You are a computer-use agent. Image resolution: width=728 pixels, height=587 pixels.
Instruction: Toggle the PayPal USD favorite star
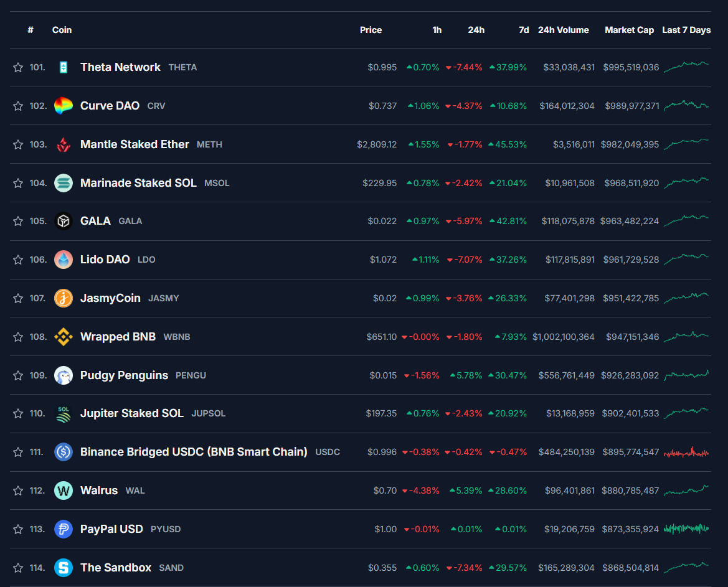pos(18,529)
